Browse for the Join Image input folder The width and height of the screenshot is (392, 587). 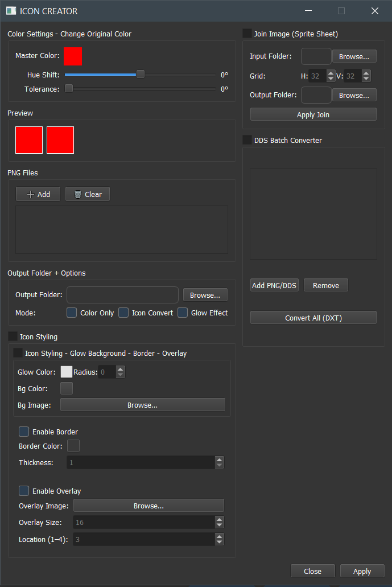coord(354,56)
